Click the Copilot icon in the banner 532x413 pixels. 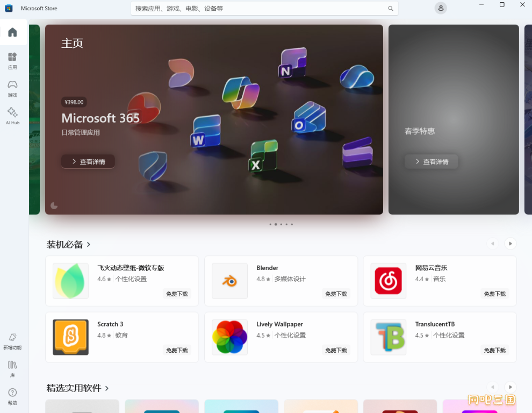(x=241, y=92)
